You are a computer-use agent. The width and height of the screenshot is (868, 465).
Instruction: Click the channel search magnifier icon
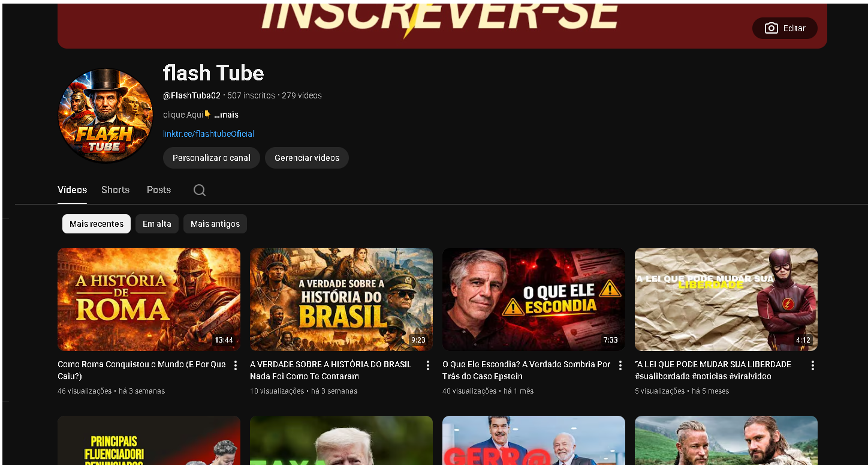pos(200,190)
